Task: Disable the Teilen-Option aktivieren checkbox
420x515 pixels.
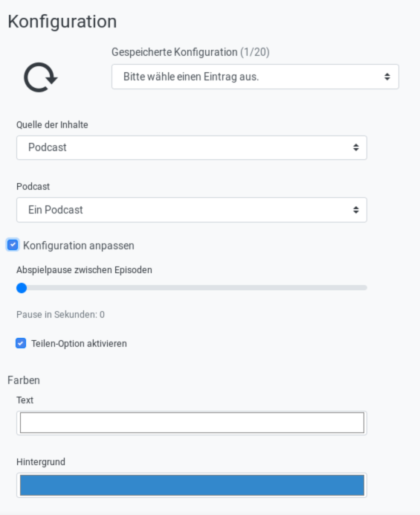Action: [21, 343]
